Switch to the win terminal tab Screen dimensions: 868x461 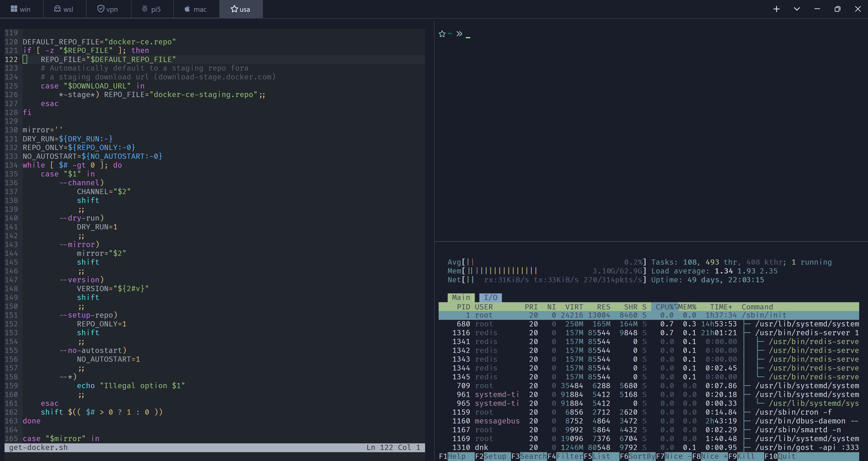point(21,9)
